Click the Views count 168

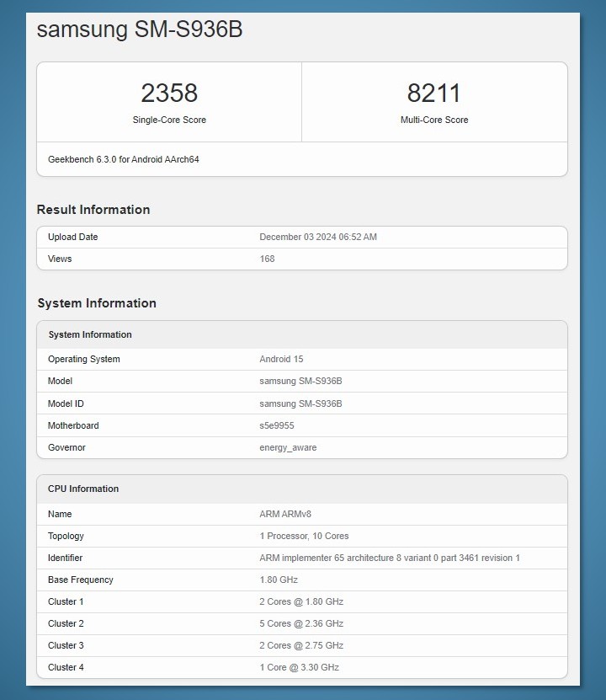(x=267, y=259)
